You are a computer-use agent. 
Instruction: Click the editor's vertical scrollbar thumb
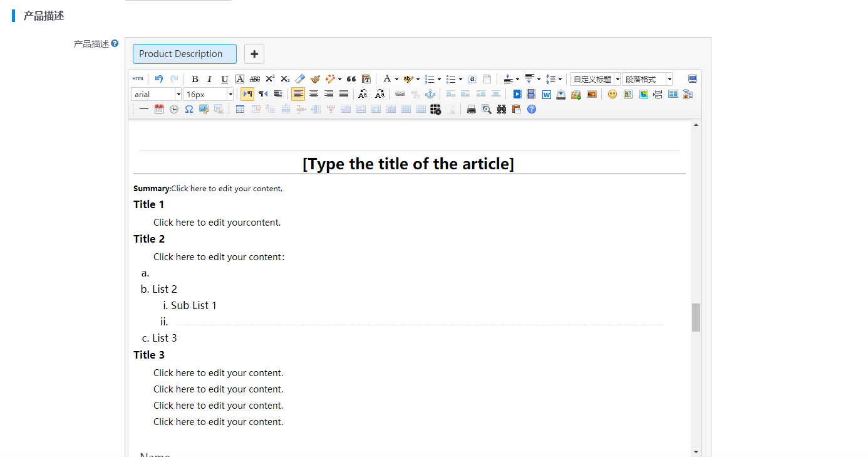pyautogui.click(x=696, y=317)
